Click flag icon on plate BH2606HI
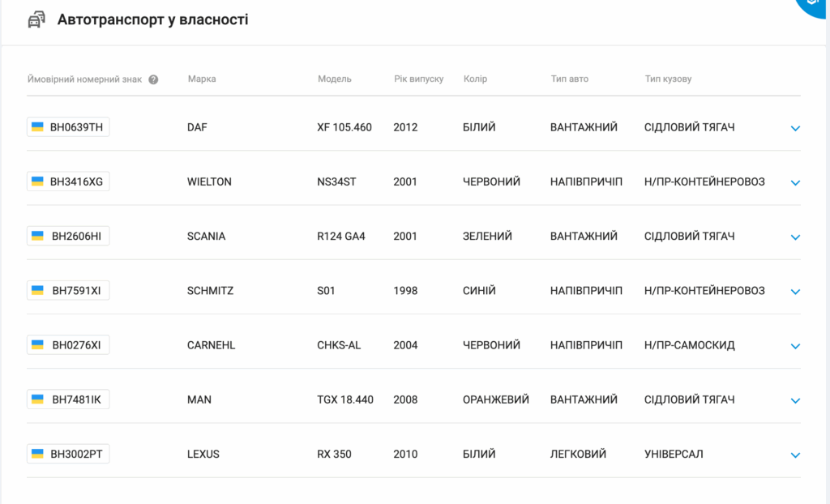The width and height of the screenshot is (830, 504). pos(37,236)
